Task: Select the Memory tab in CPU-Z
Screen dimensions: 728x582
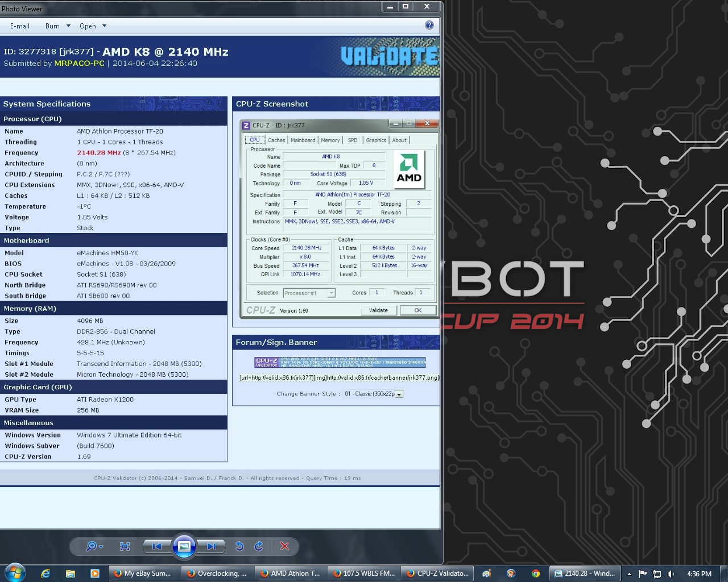Action: [330, 140]
